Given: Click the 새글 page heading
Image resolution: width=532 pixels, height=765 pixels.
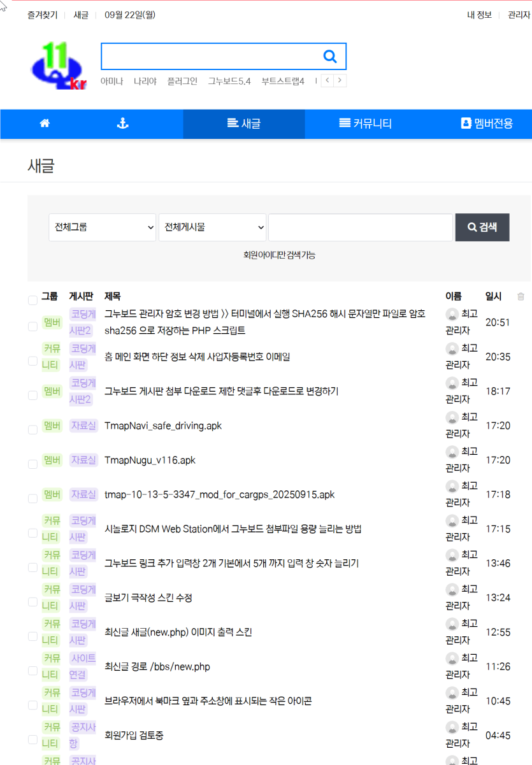Looking at the screenshot, I should click(x=41, y=166).
